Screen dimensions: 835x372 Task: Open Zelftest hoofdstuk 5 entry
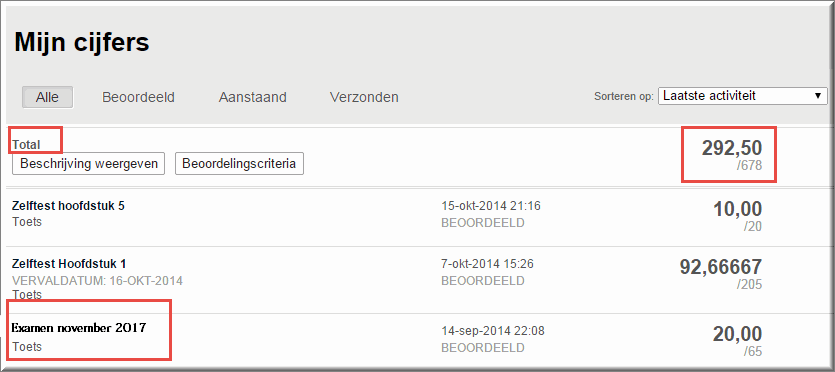(68, 206)
